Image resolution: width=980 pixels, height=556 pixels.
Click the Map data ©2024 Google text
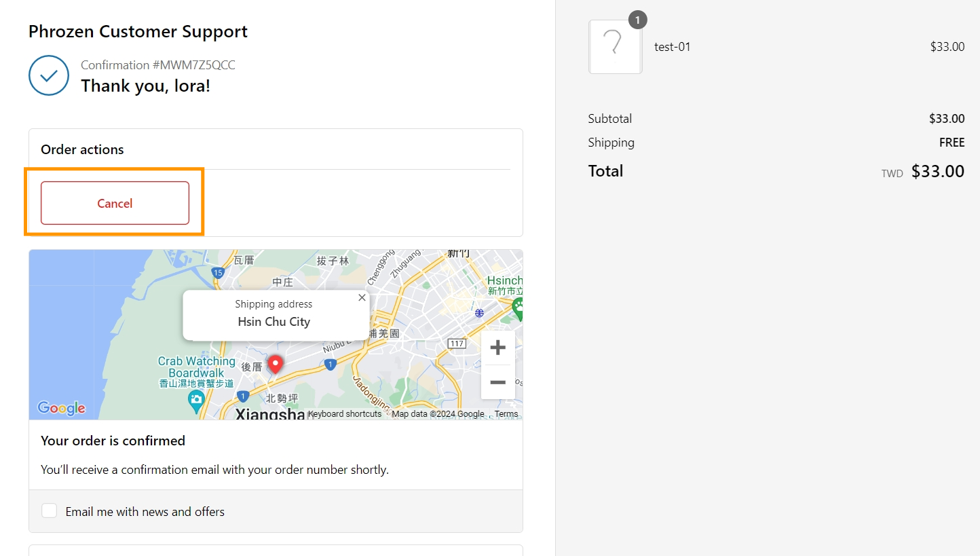click(438, 414)
